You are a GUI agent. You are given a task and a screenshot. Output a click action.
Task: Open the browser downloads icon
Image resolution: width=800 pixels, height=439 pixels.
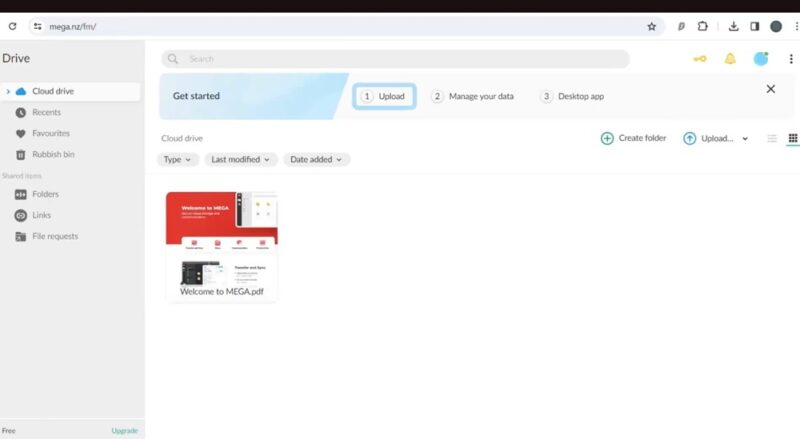(x=733, y=26)
